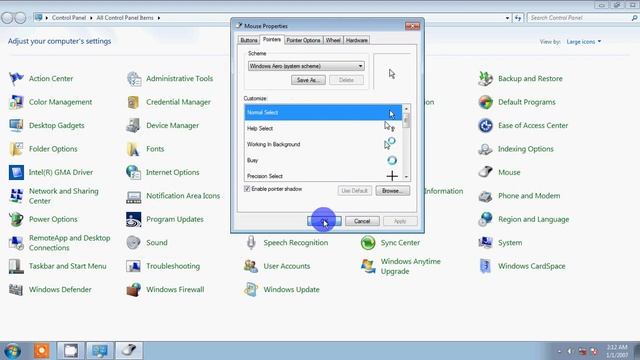Open Sound icon

point(134,242)
